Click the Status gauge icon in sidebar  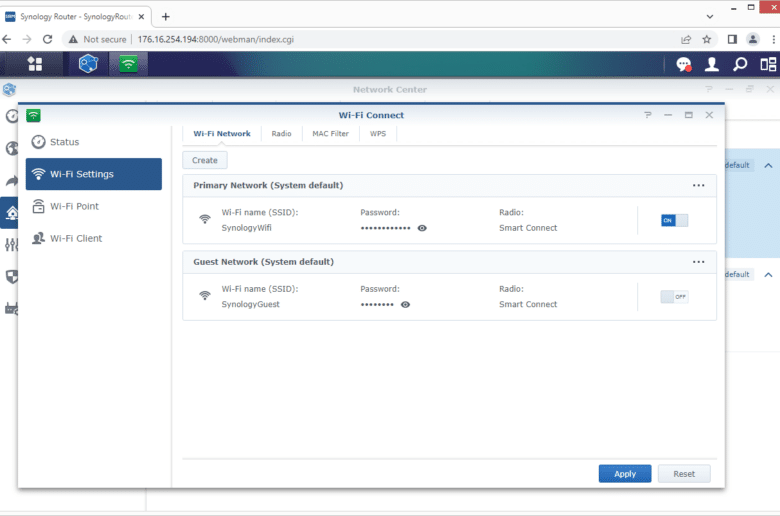point(38,142)
